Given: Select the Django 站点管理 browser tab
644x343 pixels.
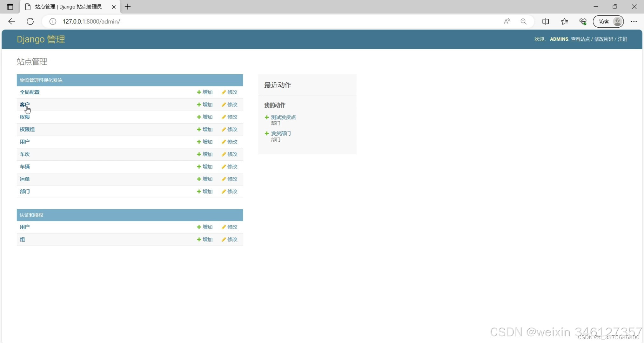Looking at the screenshot, I should coord(68,7).
